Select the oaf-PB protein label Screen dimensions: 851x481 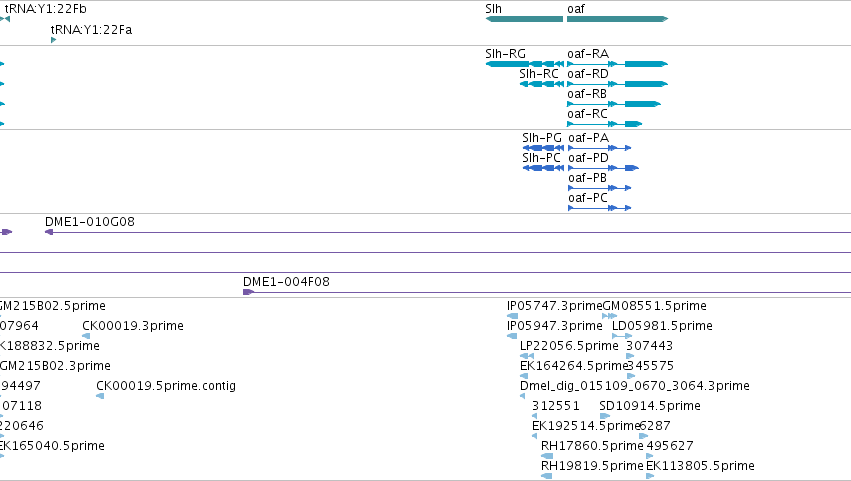(x=587, y=178)
